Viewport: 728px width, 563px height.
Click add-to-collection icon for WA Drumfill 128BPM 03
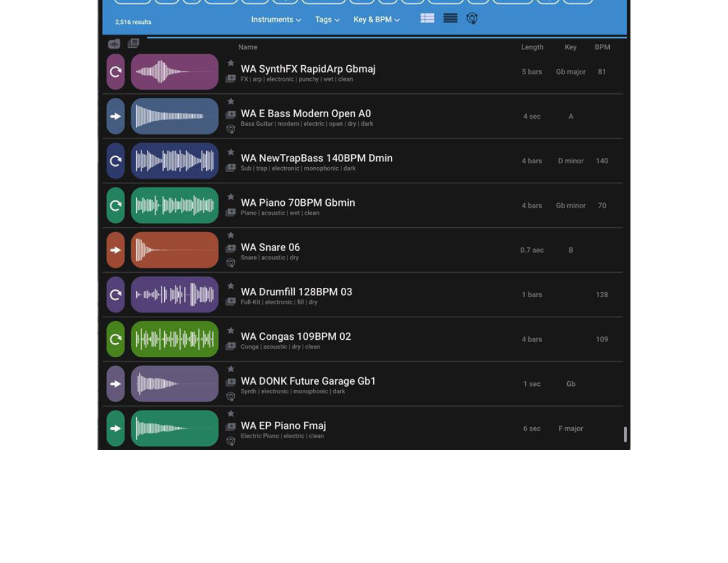[x=231, y=301]
